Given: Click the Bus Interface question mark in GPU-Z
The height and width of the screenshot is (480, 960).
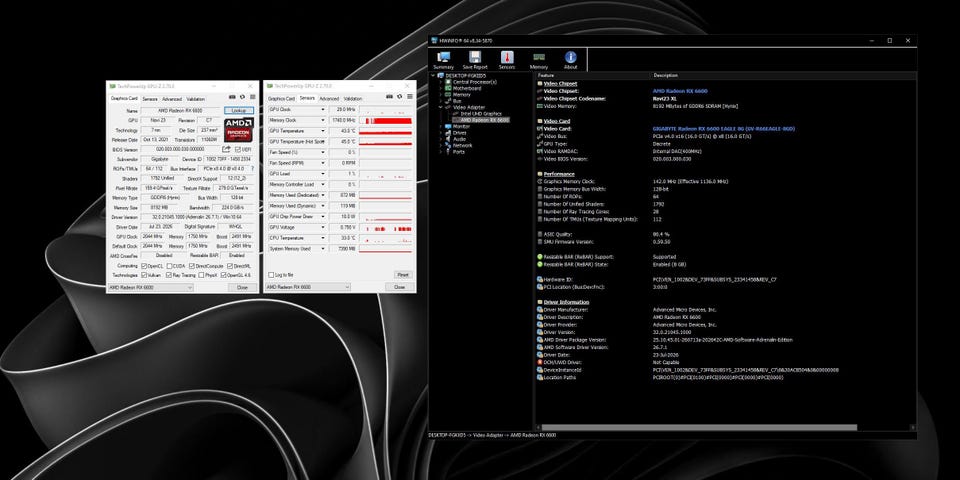Looking at the screenshot, I should coord(252,168).
